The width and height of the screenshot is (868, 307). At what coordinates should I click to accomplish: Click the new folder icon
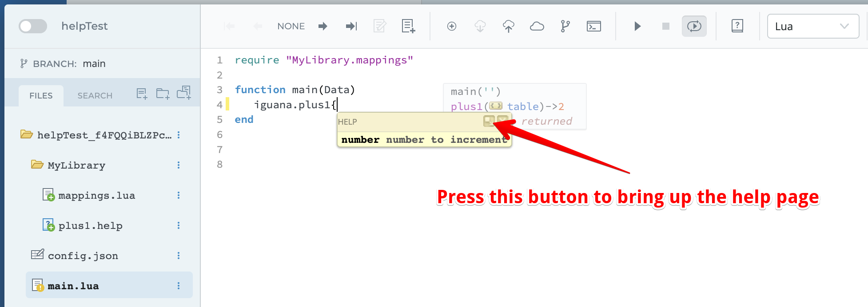(163, 94)
